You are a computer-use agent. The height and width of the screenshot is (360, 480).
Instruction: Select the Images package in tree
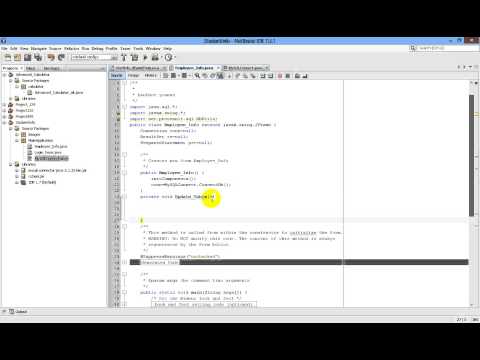(34, 135)
